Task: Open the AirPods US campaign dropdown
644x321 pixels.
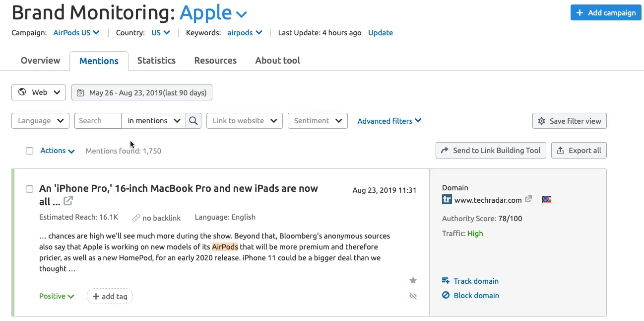Action: point(76,33)
